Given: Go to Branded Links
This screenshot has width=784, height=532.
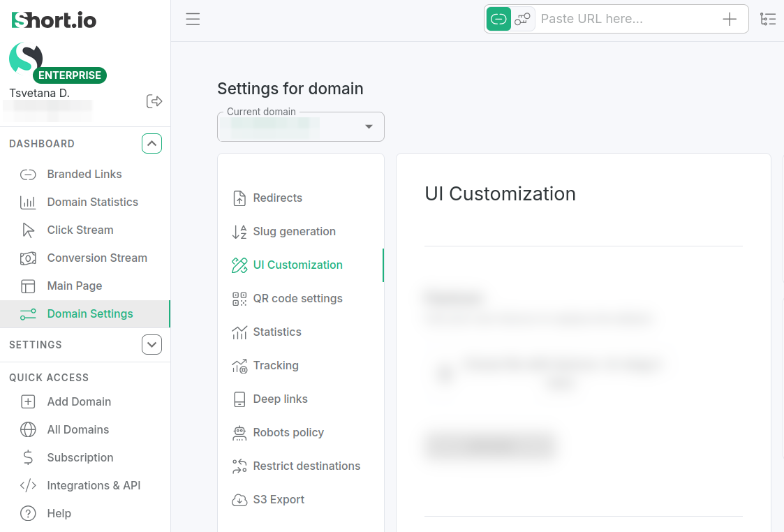Looking at the screenshot, I should point(84,175).
